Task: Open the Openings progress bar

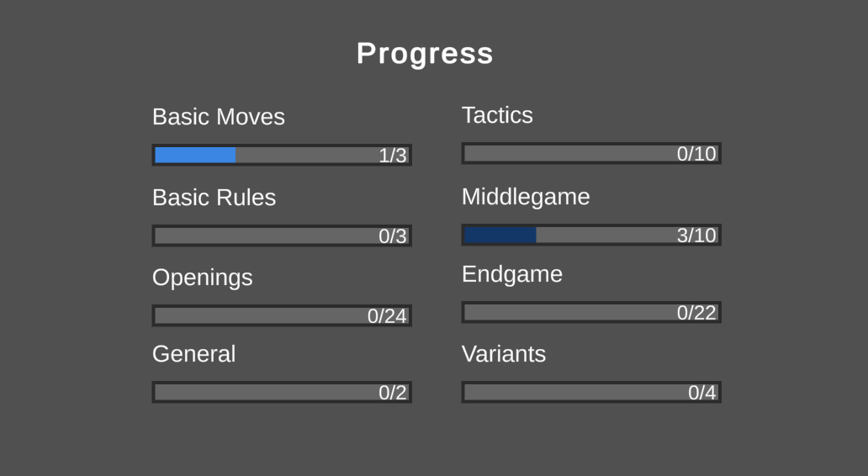Action: [x=282, y=315]
